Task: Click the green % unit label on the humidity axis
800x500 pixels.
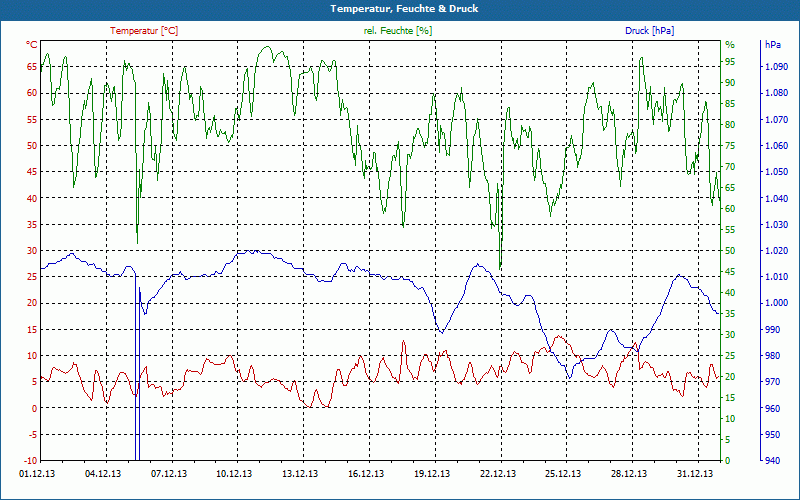Action: pyautogui.click(x=730, y=45)
